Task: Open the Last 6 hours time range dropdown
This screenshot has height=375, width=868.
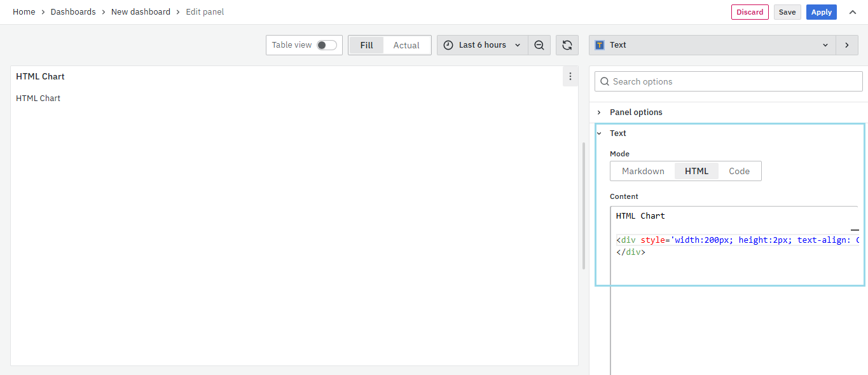Action: [483, 45]
